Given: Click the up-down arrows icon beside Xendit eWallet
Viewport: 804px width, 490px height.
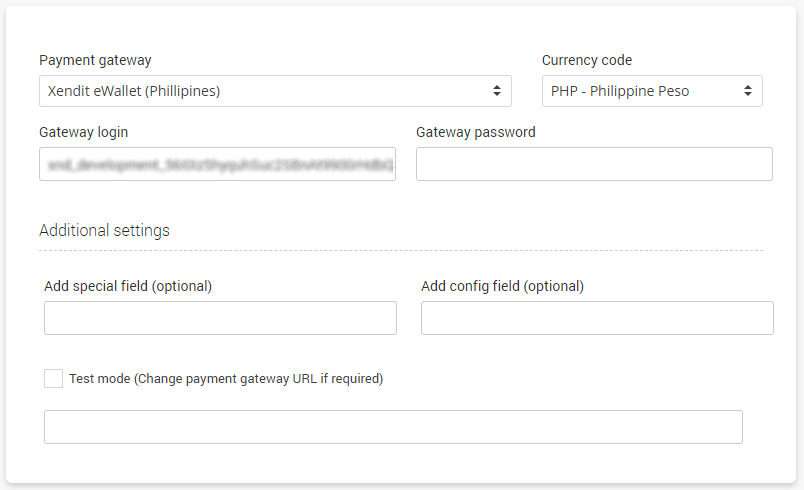Looking at the screenshot, I should 497,91.
